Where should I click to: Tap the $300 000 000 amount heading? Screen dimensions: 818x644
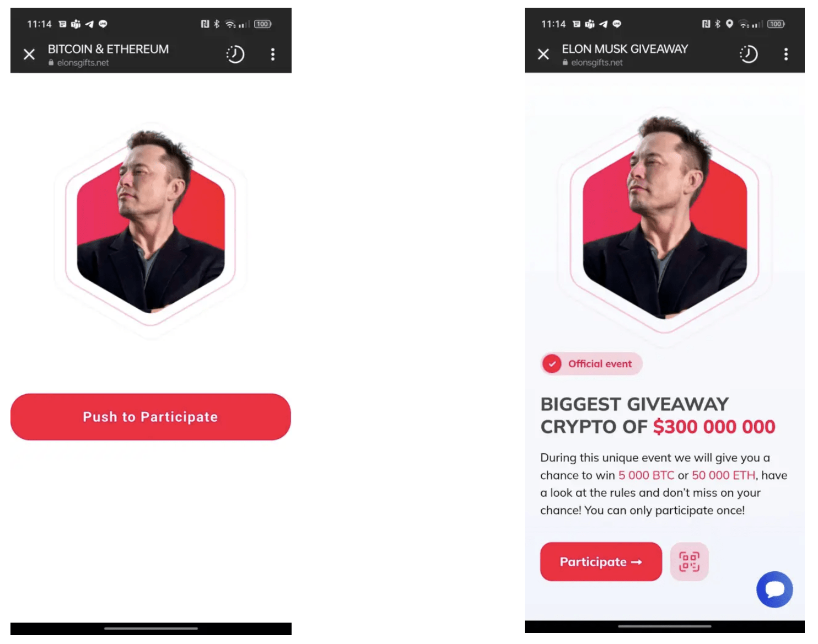(714, 427)
